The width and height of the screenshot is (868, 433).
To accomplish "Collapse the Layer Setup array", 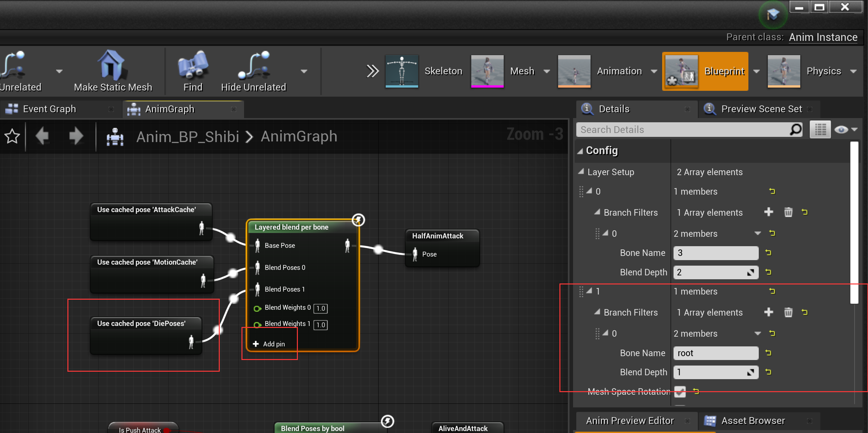I will [581, 172].
